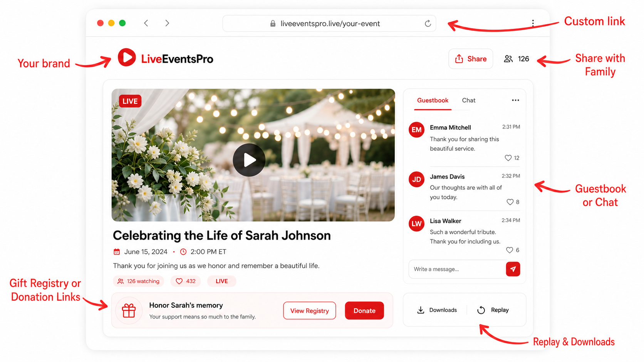644x362 pixels.
Task: Click the name Lisa Walker
Action: pos(445,221)
